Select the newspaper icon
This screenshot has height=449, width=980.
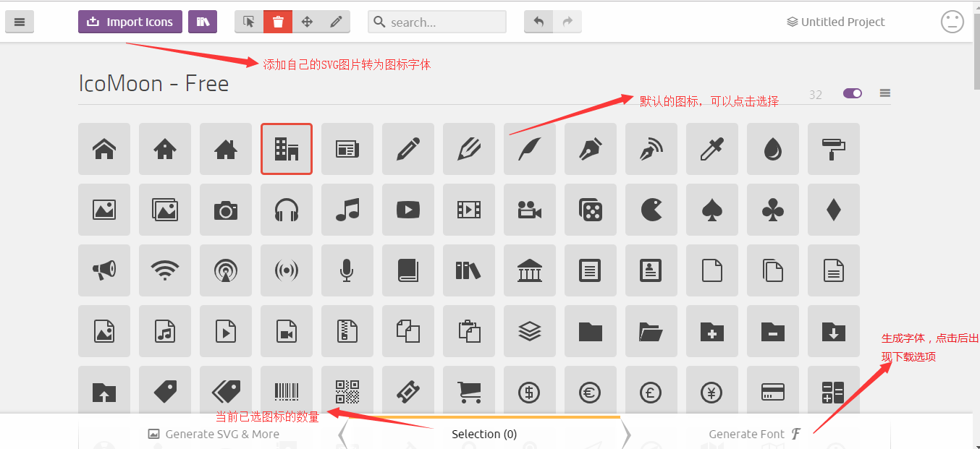pyautogui.click(x=347, y=149)
